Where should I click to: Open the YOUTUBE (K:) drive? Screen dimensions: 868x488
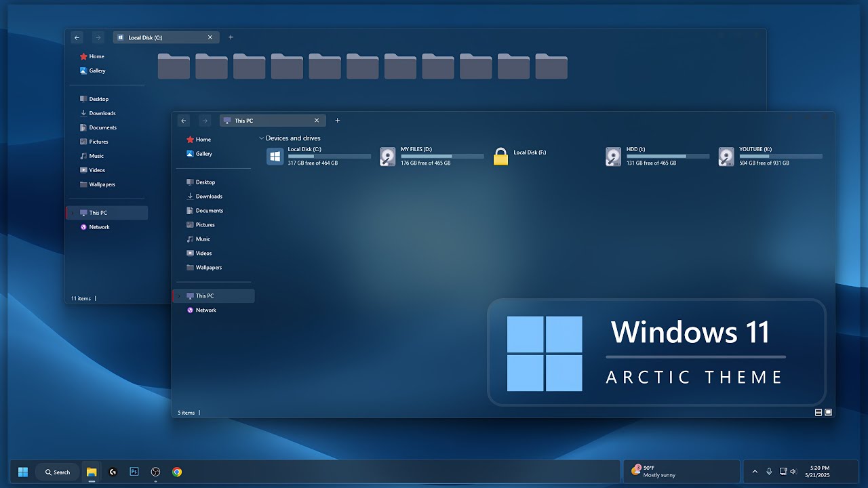(771, 157)
